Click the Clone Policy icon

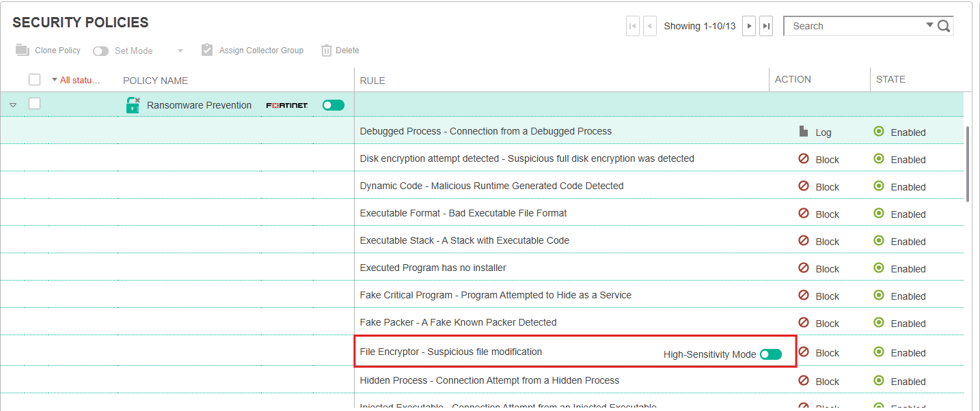coord(23,50)
